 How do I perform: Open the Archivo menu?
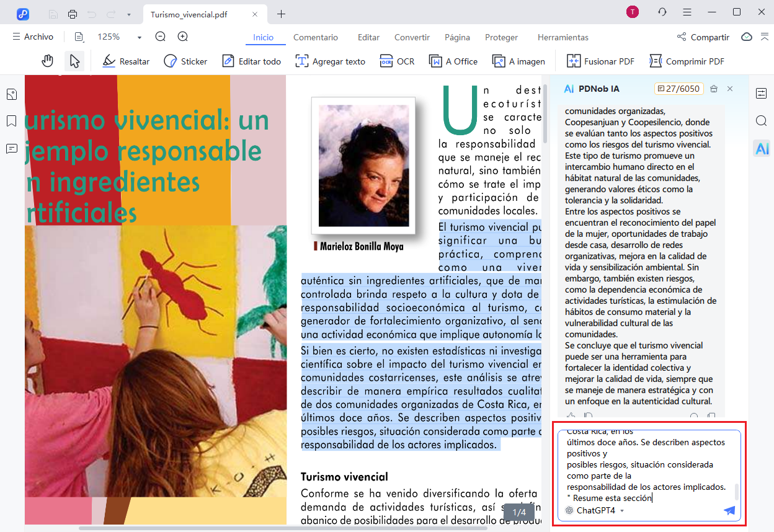pyautogui.click(x=33, y=37)
